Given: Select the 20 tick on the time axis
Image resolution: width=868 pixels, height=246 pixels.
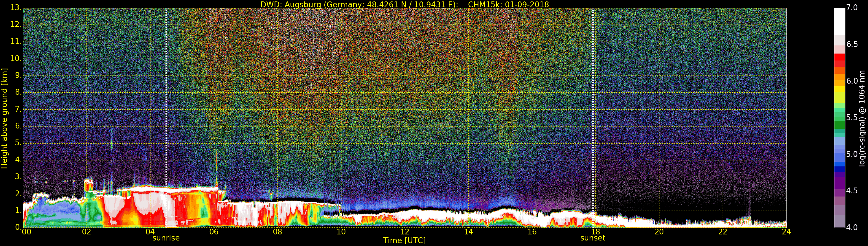Looking at the screenshot, I should [659, 232].
